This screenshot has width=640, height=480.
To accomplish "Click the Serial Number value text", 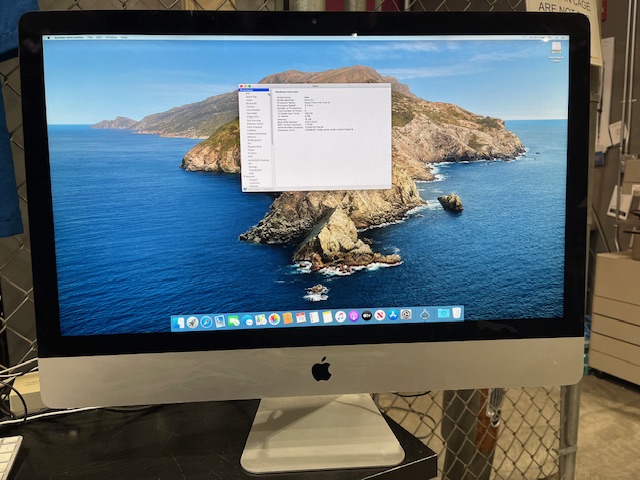I will (314, 127).
